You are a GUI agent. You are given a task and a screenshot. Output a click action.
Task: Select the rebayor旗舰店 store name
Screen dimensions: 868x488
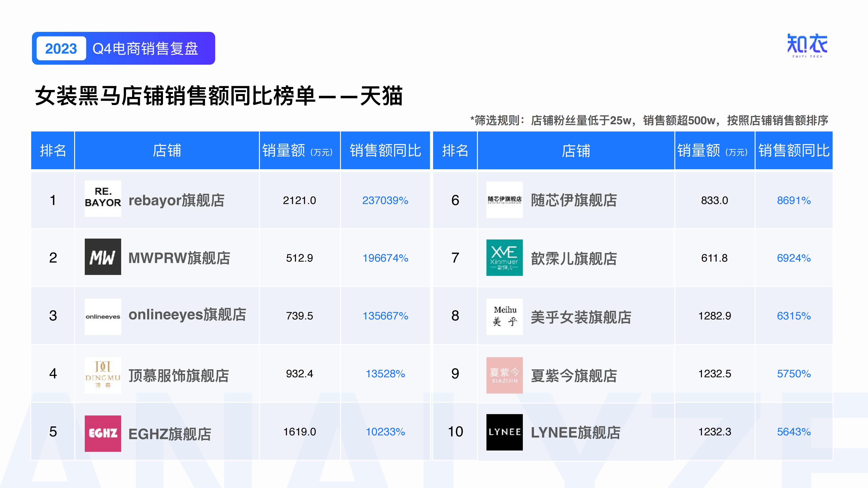(177, 200)
